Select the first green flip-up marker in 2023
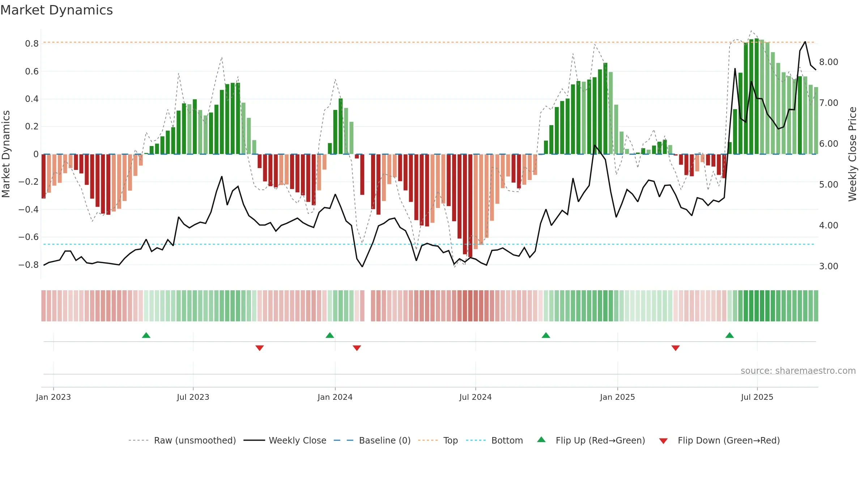Viewport: 868px width, 488px height. coord(146,335)
